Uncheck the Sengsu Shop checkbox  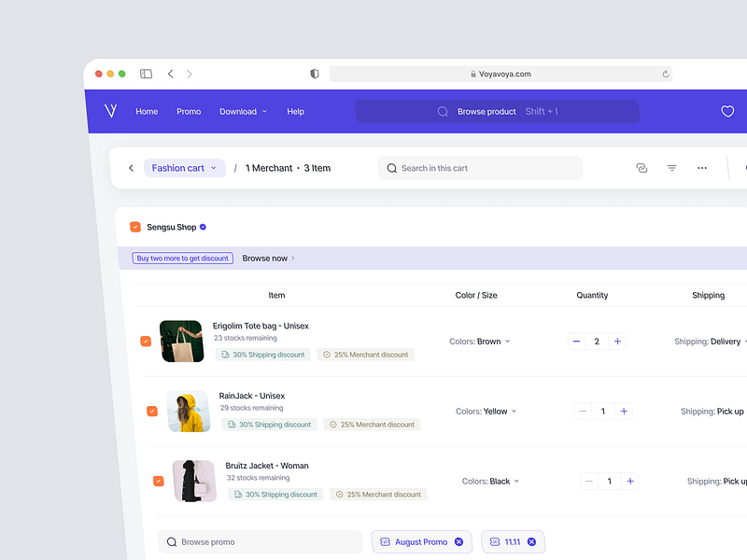click(x=135, y=227)
